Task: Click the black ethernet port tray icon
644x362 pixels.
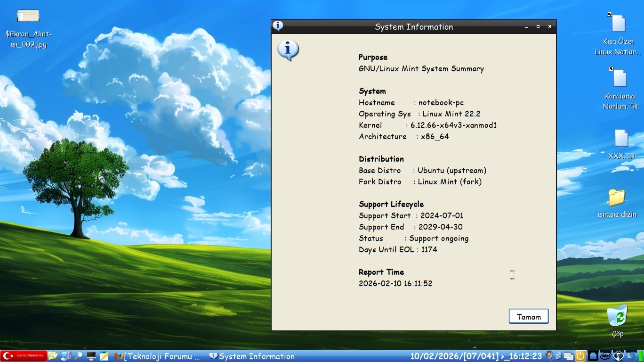Action: (x=593, y=356)
